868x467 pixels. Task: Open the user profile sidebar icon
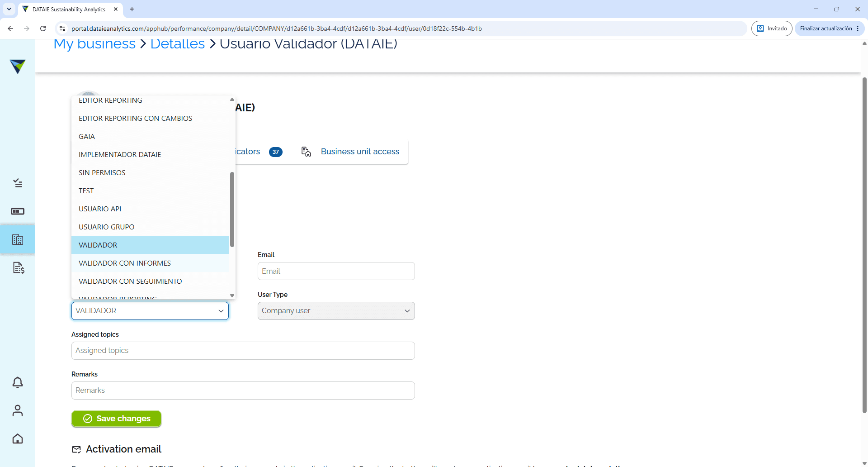pos(18,410)
